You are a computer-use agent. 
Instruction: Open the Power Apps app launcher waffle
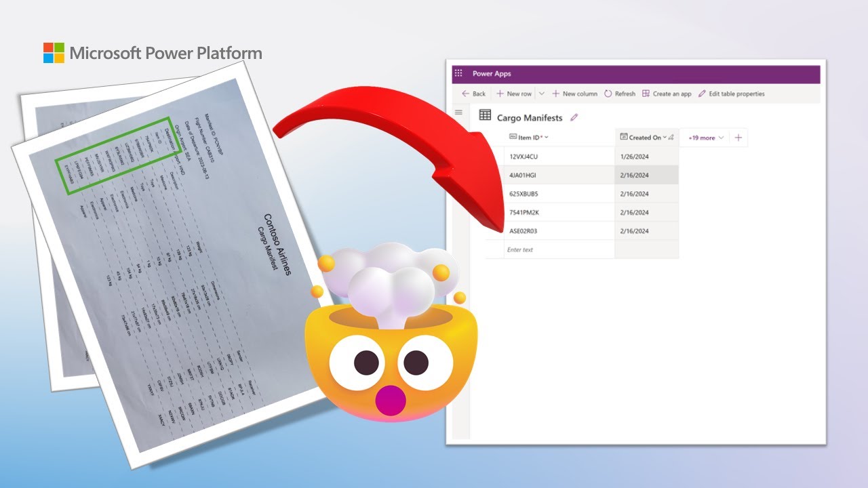458,74
